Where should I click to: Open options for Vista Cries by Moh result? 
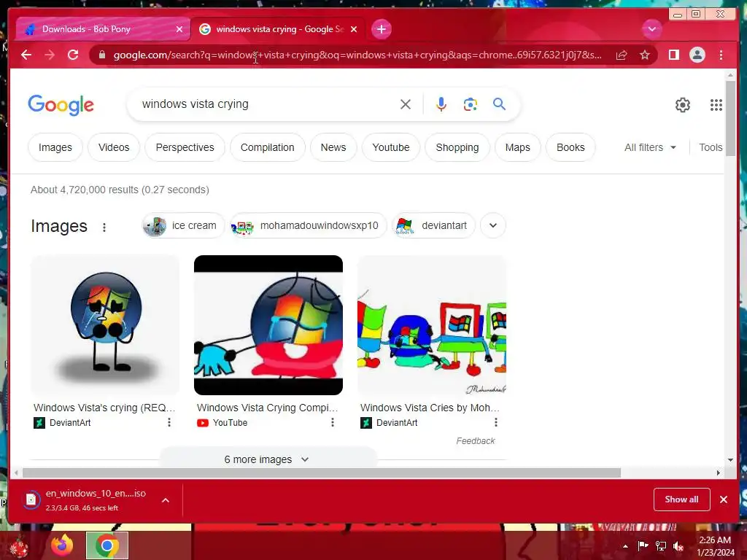click(495, 422)
